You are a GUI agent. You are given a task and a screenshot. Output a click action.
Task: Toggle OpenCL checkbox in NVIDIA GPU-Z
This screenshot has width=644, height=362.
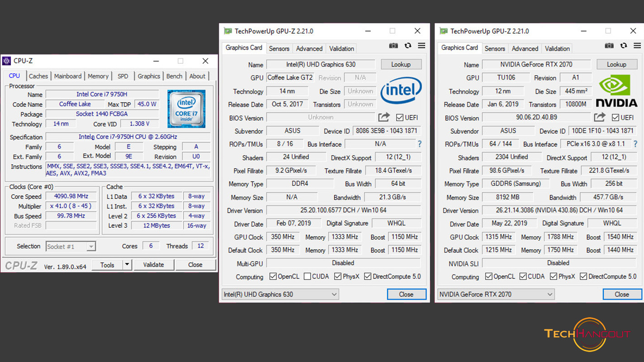[x=488, y=276]
